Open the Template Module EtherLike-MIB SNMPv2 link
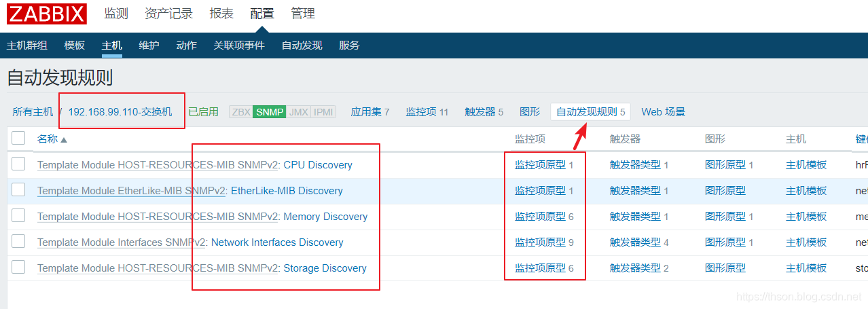The width and height of the screenshot is (868, 309). pos(132,191)
